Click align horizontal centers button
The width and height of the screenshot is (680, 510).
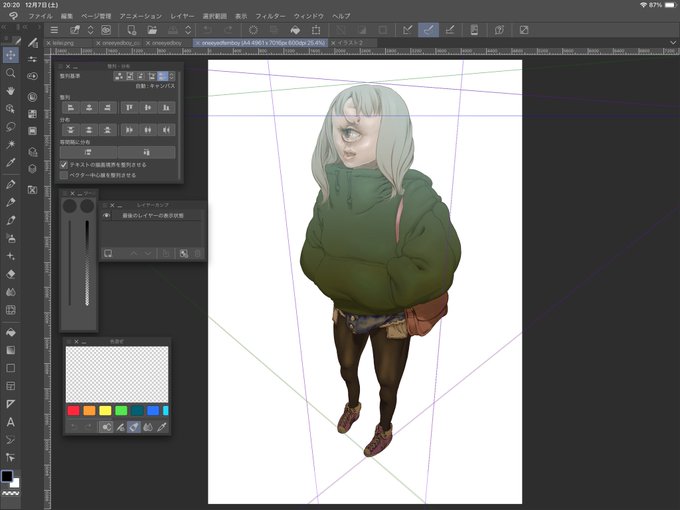[89, 108]
